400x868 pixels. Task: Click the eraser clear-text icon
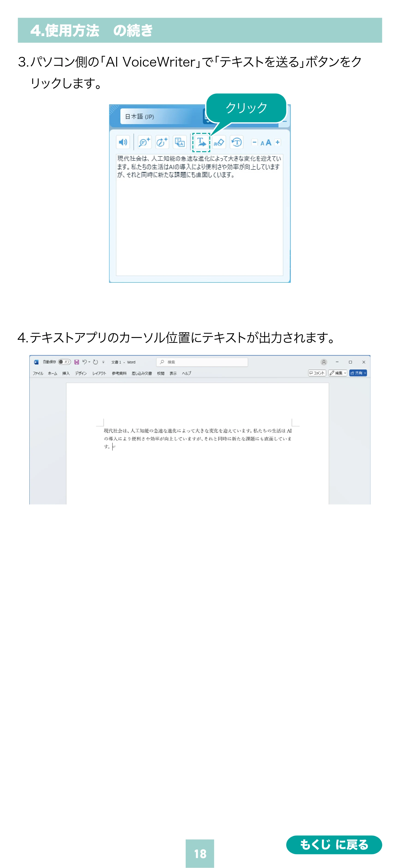(219, 142)
